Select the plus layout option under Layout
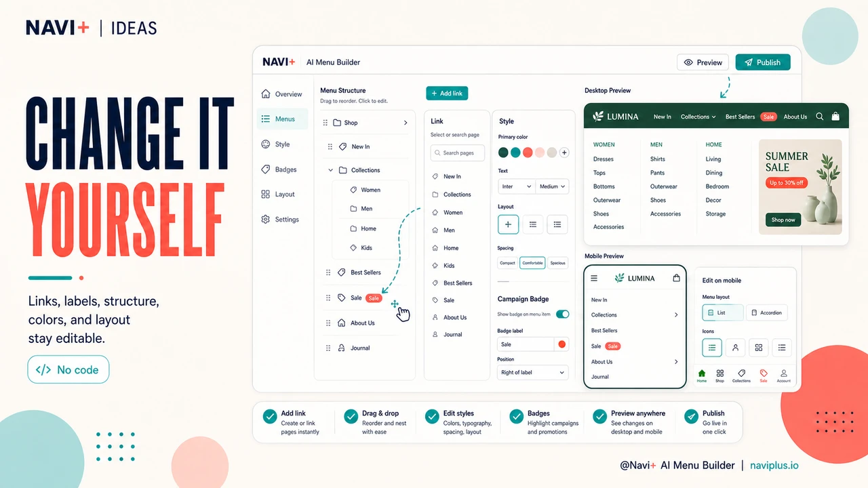The image size is (868, 488). (x=508, y=224)
